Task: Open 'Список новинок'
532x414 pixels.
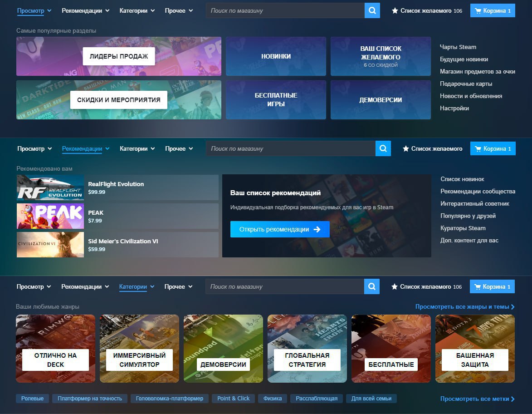Action: (x=463, y=179)
